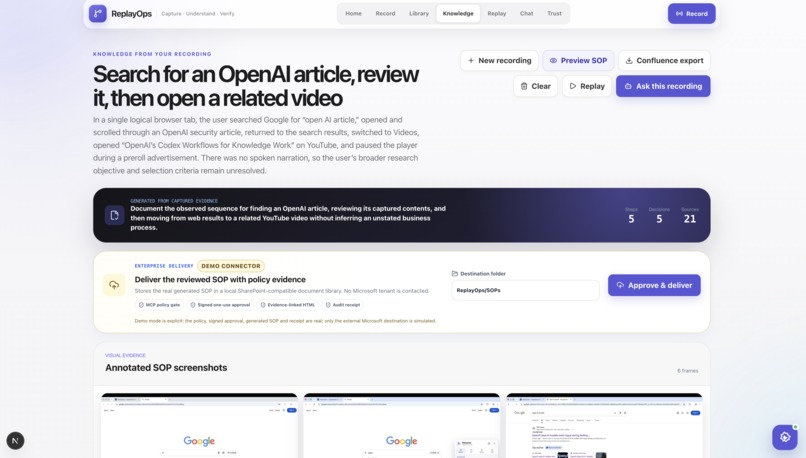806x458 pixels.
Task: Click the Next.js dev tools N icon
Action: (x=15, y=441)
